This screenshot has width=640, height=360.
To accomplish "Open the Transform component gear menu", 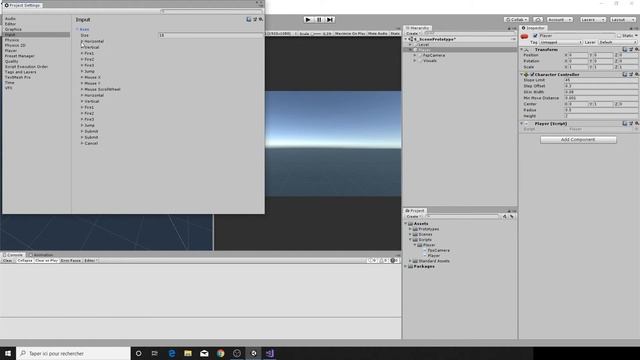I will coord(636,49).
